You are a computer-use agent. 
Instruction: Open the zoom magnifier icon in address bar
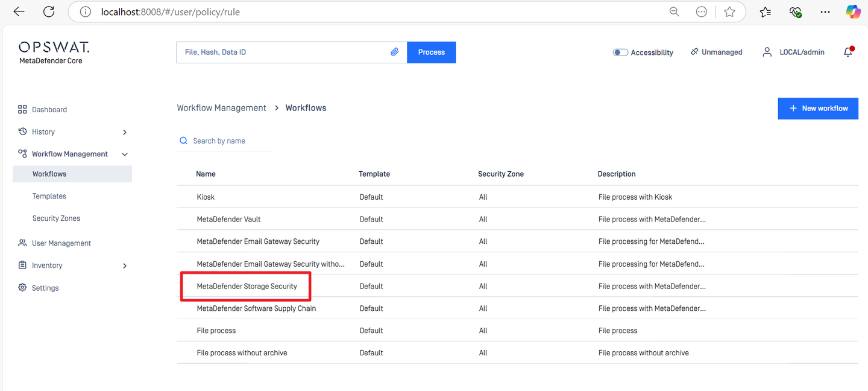coord(675,11)
